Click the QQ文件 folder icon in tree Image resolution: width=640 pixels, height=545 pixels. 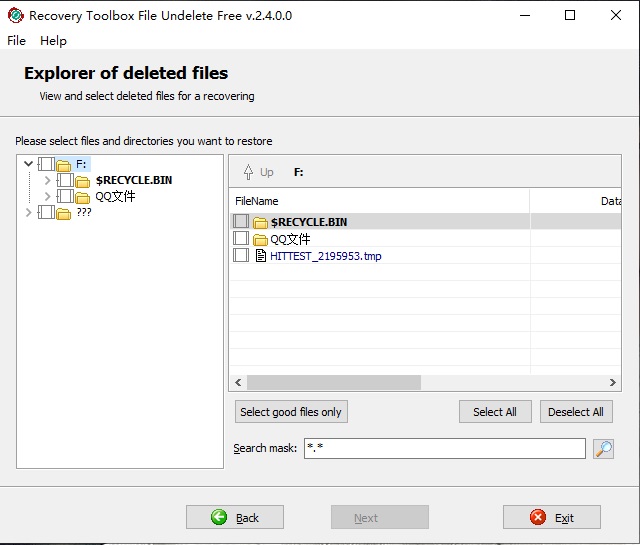(82, 197)
